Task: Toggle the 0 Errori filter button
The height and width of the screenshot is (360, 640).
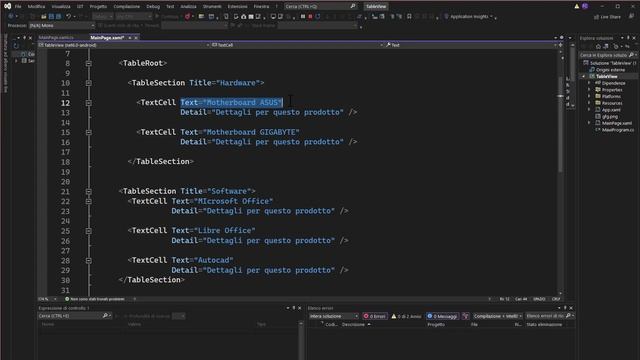Action: pyautogui.click(x=374, y=316)
